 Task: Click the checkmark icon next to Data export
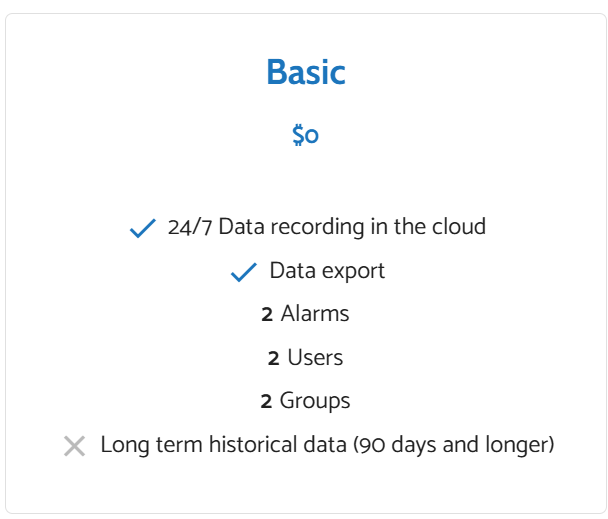point(244,272)
